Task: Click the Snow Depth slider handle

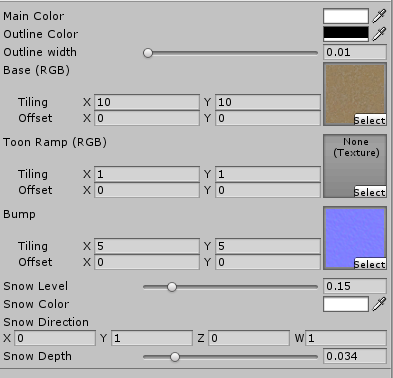Action: [175, 357]
